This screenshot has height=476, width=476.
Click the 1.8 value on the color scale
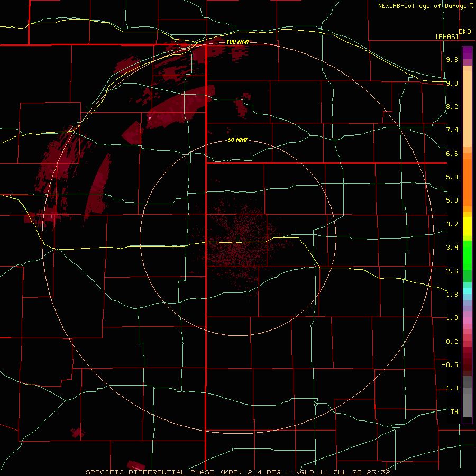[452, 295]
